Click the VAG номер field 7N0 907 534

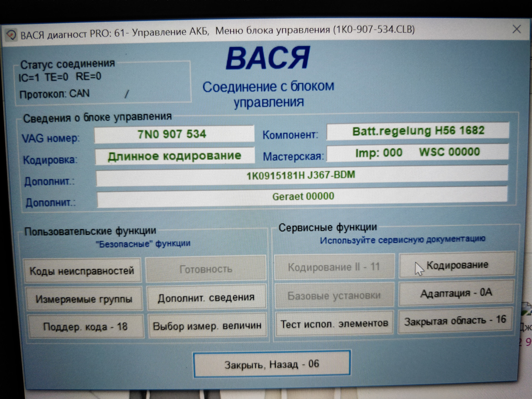pos(174,134)
